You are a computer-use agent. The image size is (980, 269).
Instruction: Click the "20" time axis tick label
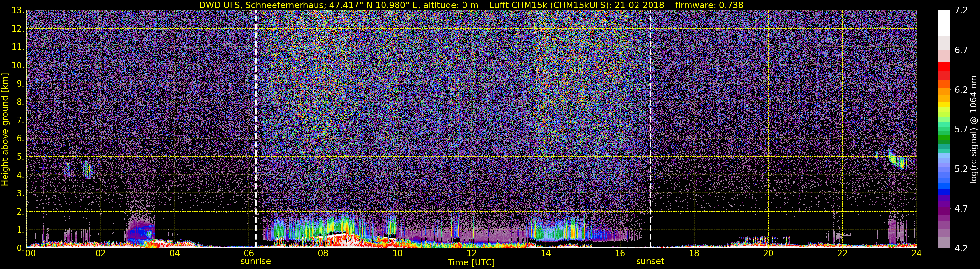pos(768,253)
